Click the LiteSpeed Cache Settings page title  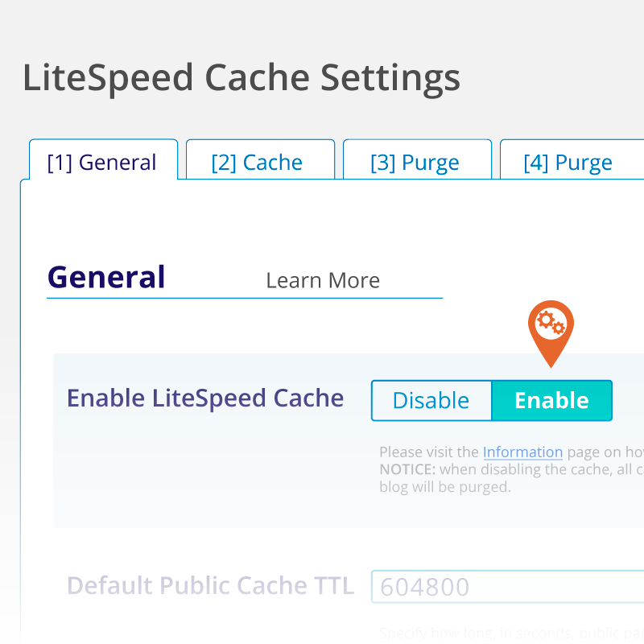point(242,78)
